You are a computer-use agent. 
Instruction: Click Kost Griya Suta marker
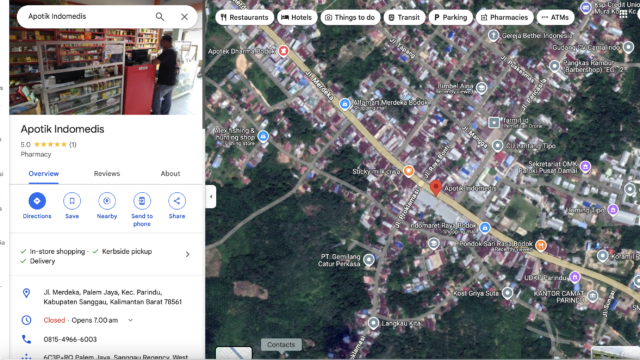[507, 293]
